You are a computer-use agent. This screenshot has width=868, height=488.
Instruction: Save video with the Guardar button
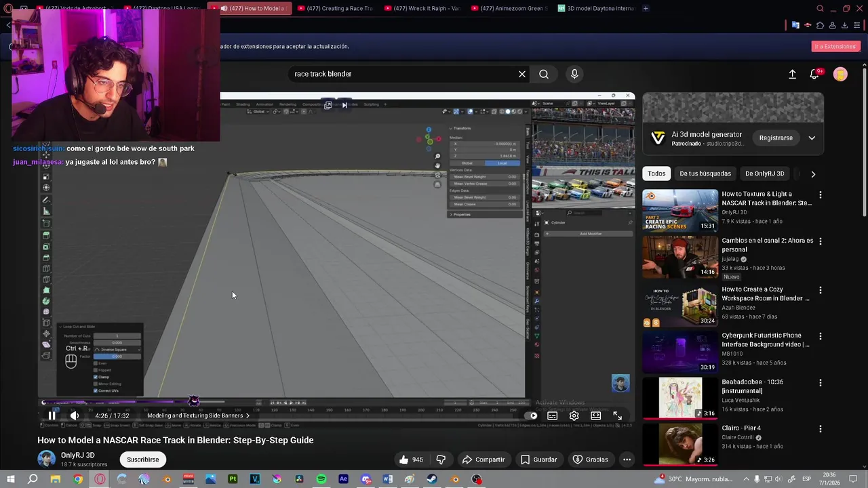(x=538, y=460)
